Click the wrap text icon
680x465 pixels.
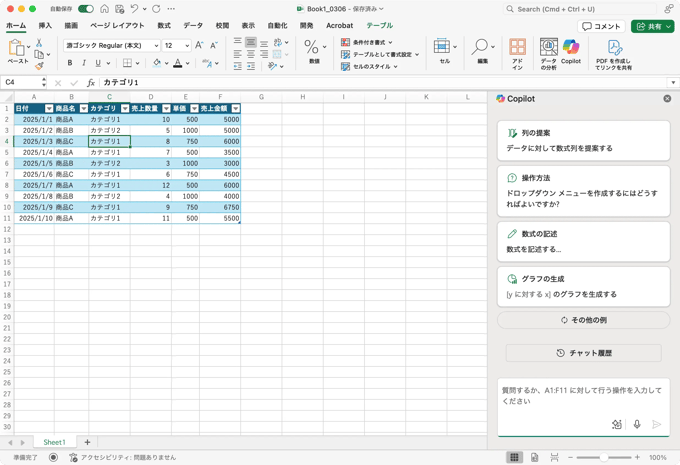278,42
